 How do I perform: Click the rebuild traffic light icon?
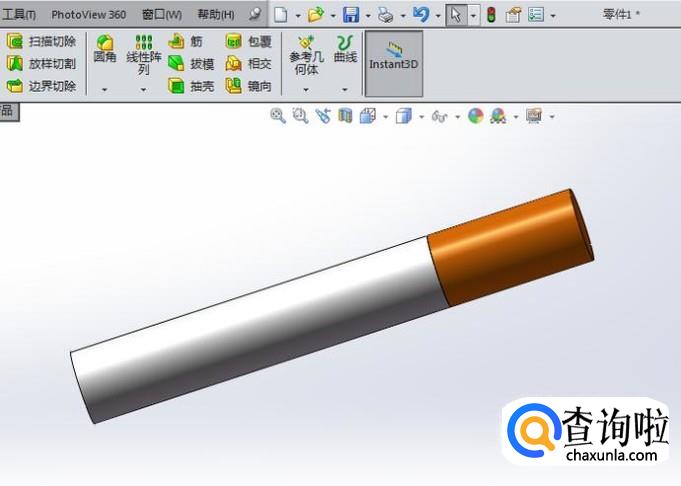[492, 15]
